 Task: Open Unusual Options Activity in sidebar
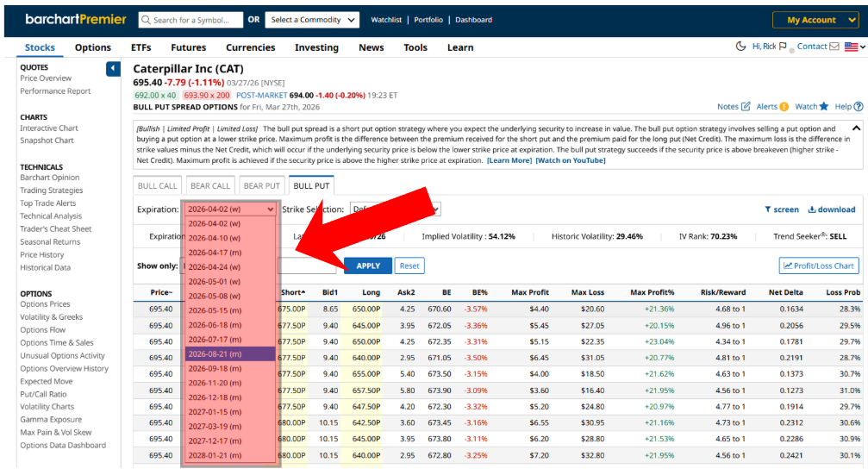(x=63, y=355)
